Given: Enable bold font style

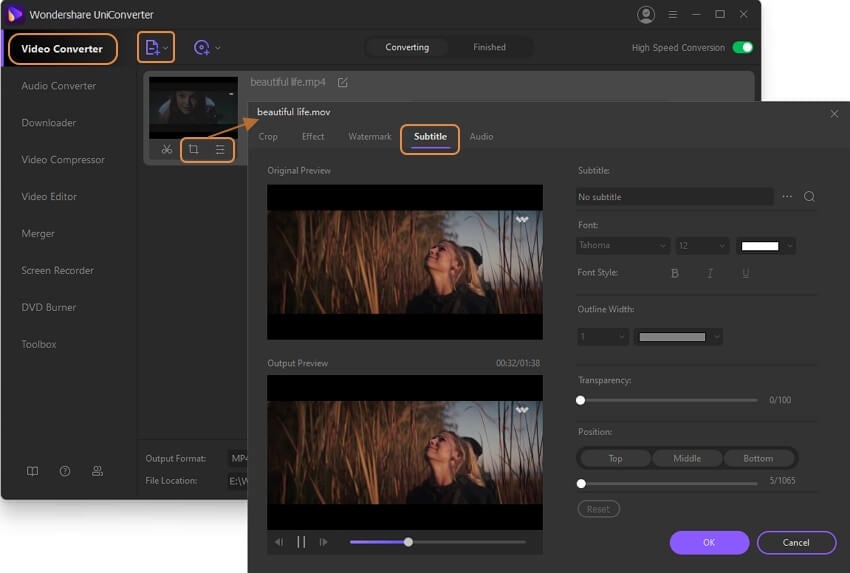Looking at the screenshot, I should (x=674, y=273).
